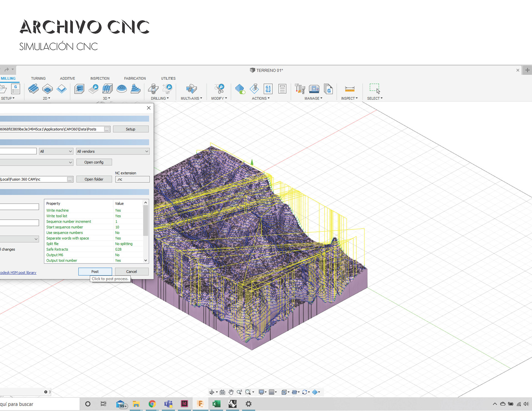Click the 3D Parallel toolpath icon
The width and height of the screenshot is (532, 411).
pyautogui.click(x=107, y=89)
